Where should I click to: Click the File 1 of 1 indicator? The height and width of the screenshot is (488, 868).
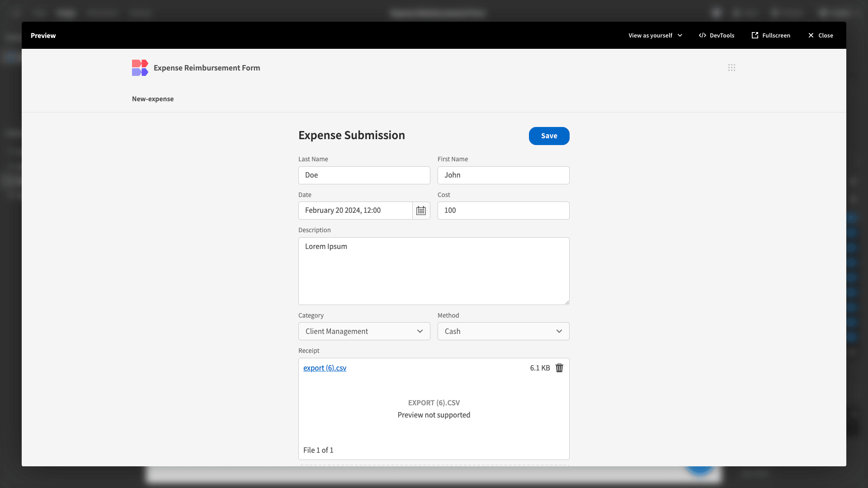(x=318, y=450)
